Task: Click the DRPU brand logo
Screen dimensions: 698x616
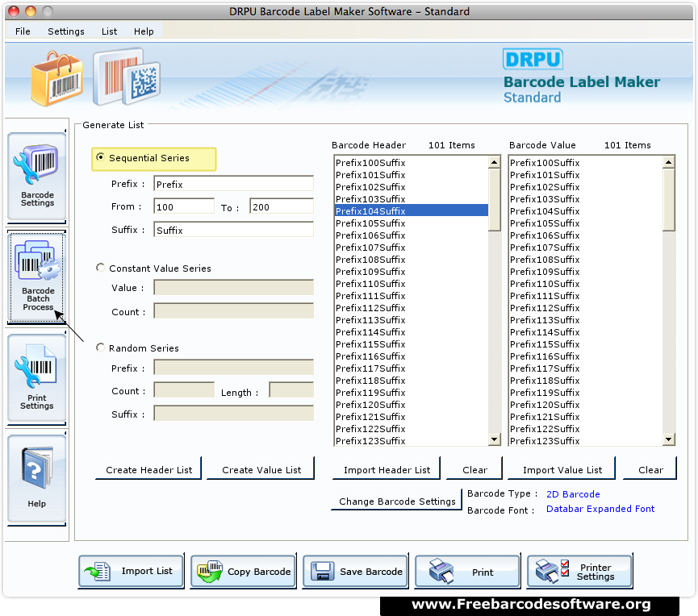Action: click(x=533, y=59)
